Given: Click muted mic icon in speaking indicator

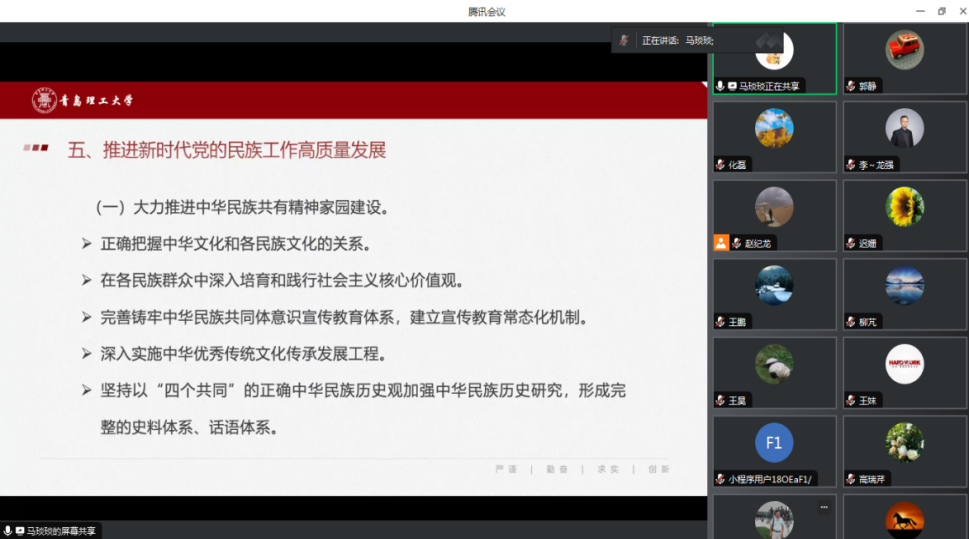Looking at the screenshot, I should tap(624, 40).
